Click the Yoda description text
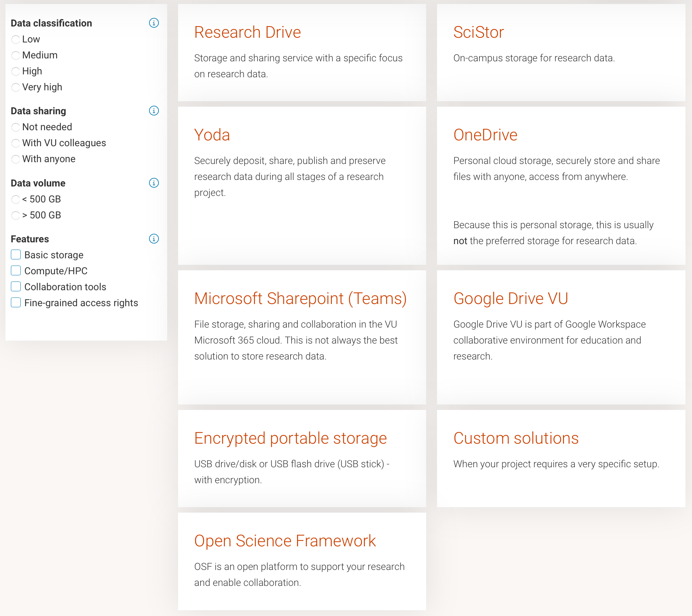Image resolution: width=692 pixels, height=616 pixels. click(x=290, y=177)
